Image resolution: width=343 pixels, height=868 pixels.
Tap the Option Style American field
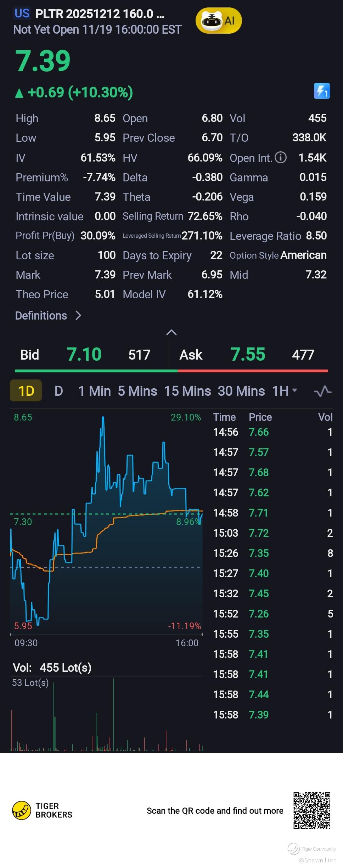pyautogui.click(x=278, y=255)
